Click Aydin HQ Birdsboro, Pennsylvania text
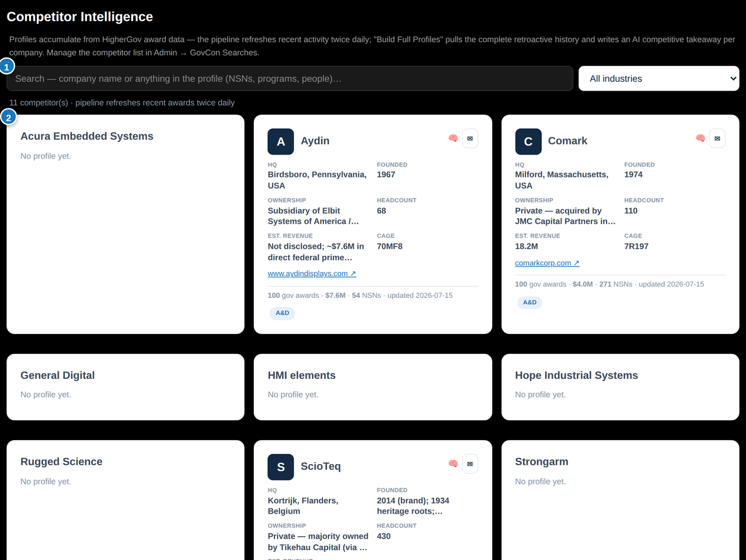This screenshot has height=560, width=746. coord(317,180)
